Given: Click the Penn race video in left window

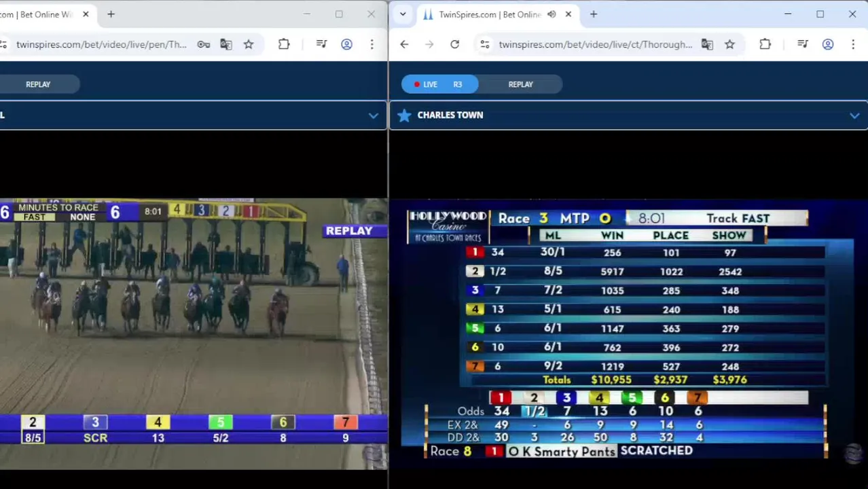Looking at the screenshot, I should coord(194,334).
